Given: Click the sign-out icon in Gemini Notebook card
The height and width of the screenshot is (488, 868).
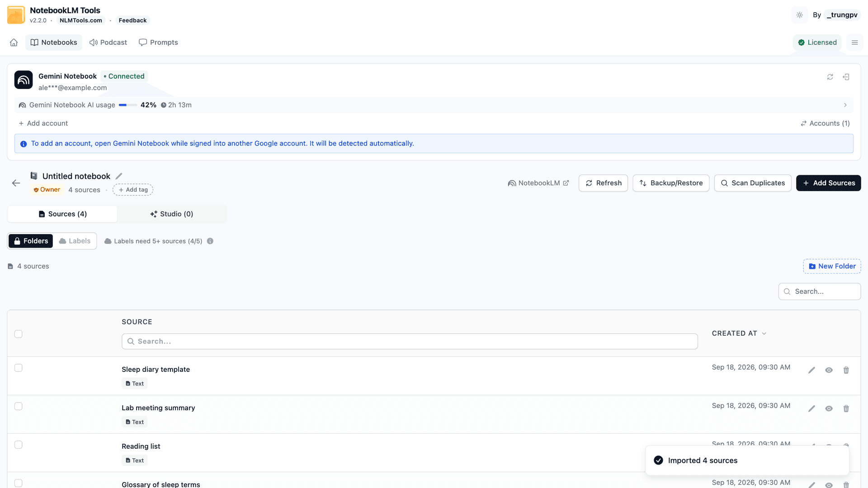Looking at the screenshot, I should [x=846, y=77].
